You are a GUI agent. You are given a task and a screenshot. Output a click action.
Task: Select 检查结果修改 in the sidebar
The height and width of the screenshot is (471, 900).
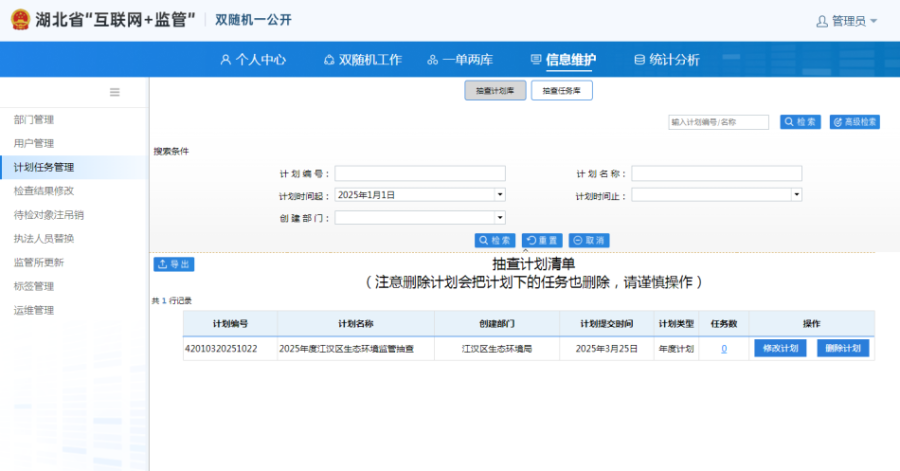(44, 191)
